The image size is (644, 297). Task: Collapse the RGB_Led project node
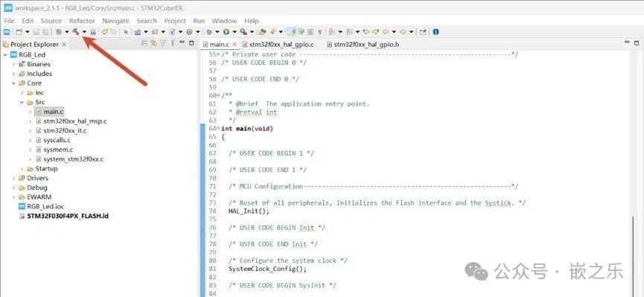click(5, 54)
